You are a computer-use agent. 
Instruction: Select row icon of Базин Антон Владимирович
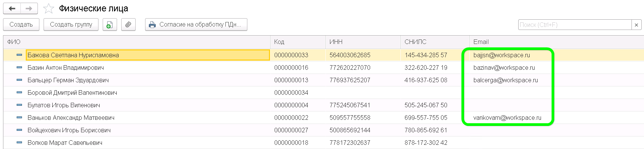(19, 67)
